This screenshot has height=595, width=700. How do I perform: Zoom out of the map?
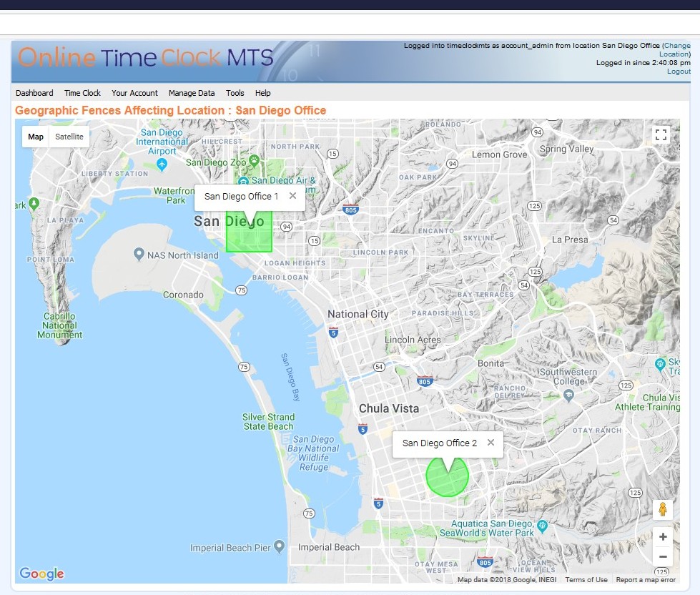click(x=663, y=556)
